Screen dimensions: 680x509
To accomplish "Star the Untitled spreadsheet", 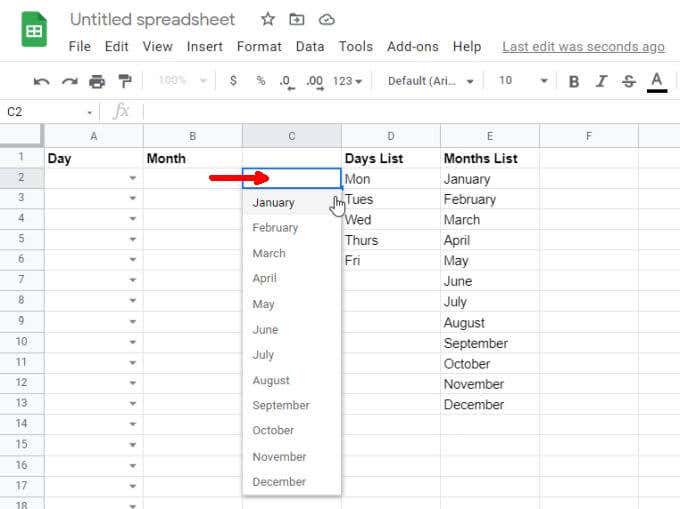I will [268, 19].
